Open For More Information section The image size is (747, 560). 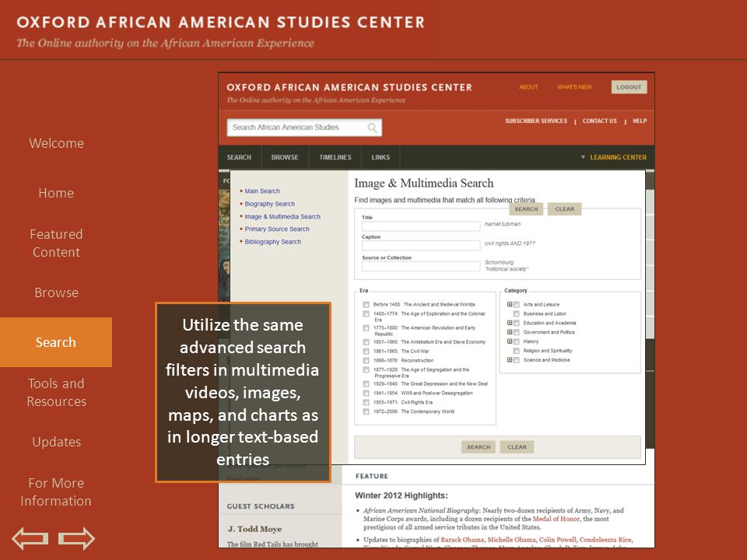point(56,492)
